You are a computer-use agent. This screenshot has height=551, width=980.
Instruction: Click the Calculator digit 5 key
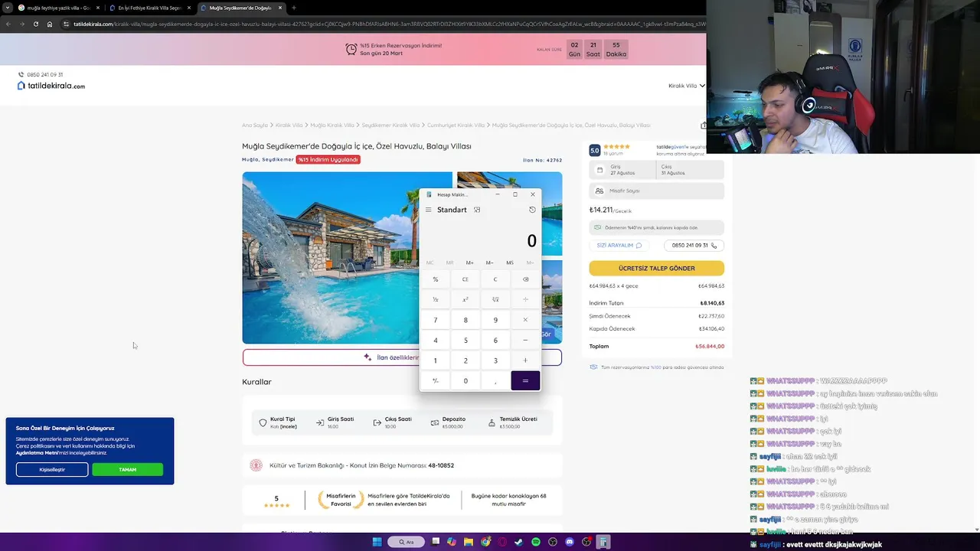coord(465,340)
